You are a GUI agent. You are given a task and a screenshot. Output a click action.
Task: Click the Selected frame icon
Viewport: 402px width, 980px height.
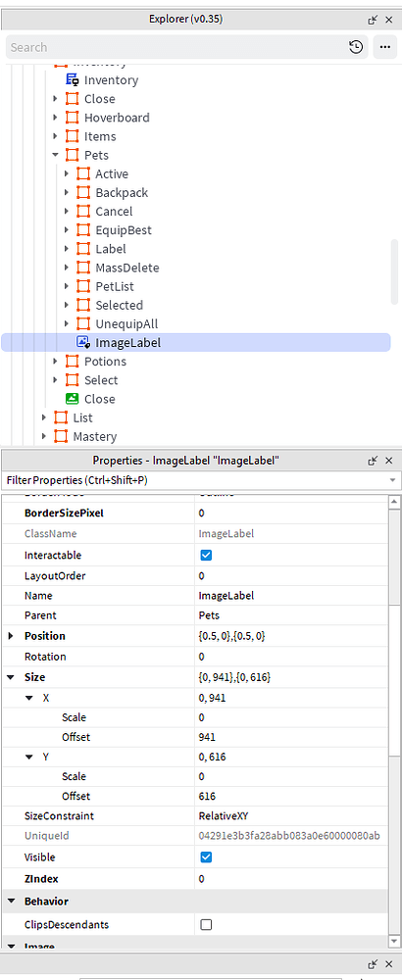coord(83,305)
